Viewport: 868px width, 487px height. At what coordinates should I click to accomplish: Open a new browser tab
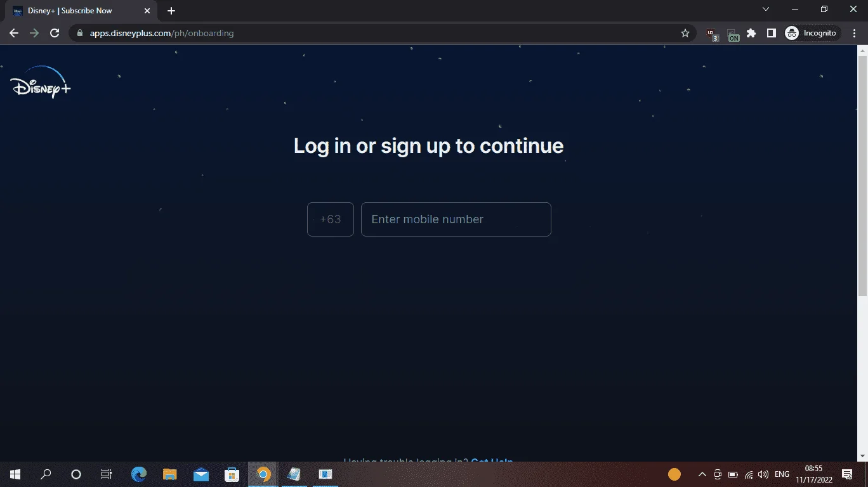point(171,11)
